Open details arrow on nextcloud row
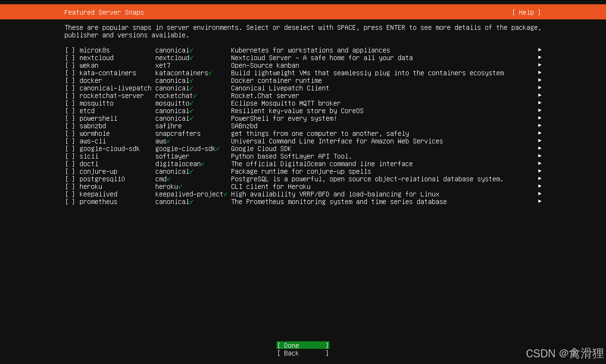 coord(540,57)
